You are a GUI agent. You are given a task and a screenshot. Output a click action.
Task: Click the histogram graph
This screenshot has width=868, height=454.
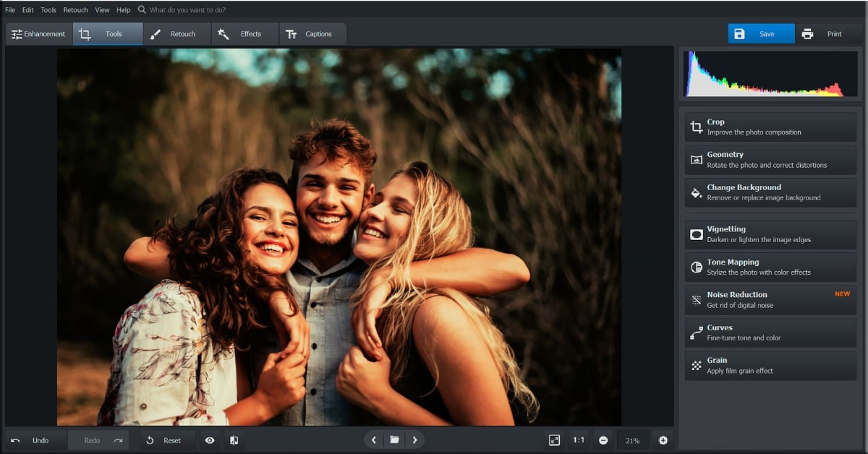[x=770, y=74]
